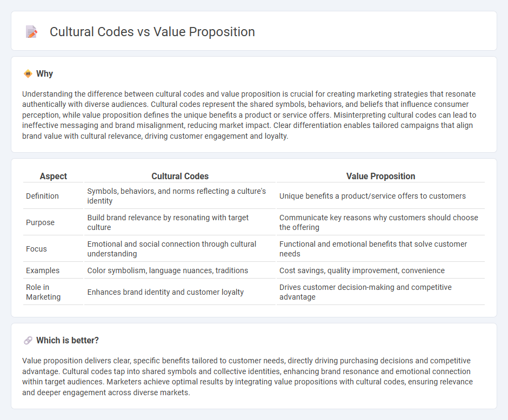Click cell 'Cost savings, quality improvement, convenience'
Viewport: 508px width, 420px height.
[380, 270]
